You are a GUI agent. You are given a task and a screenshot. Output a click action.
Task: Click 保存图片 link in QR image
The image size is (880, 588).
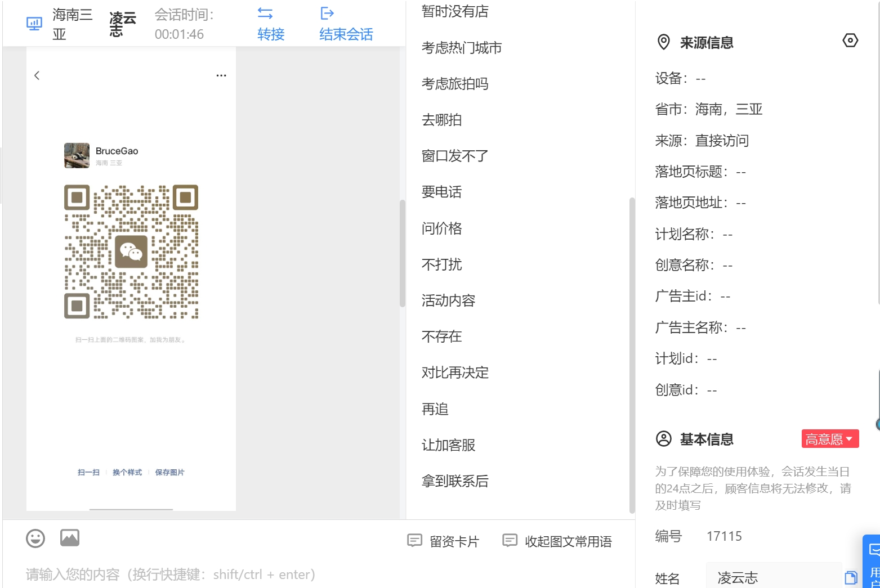point(169,473)
